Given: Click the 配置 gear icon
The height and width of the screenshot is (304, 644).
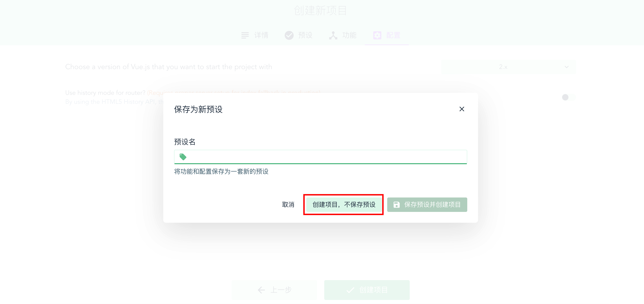Looking at the screenshot, I should [x=377, y=35].
